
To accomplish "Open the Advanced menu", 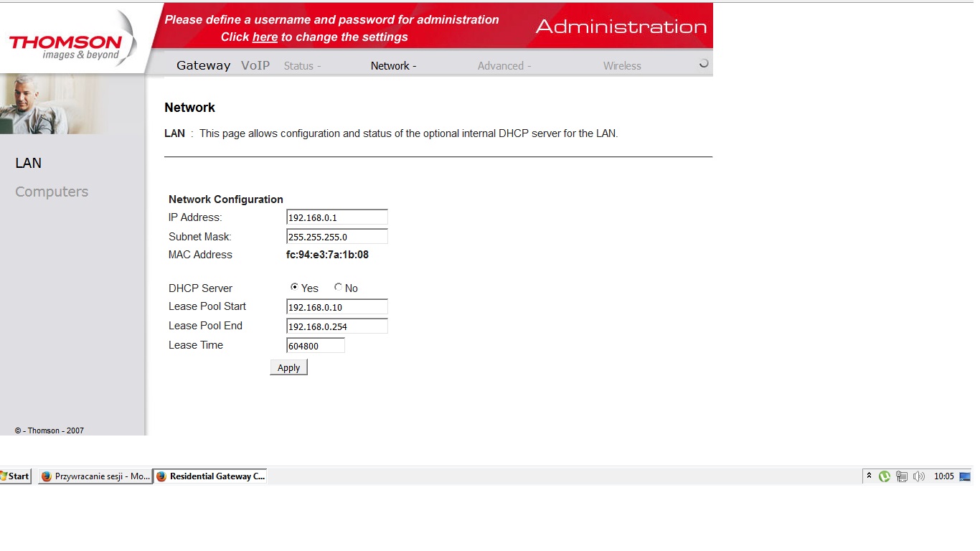I will click(504, 66).
